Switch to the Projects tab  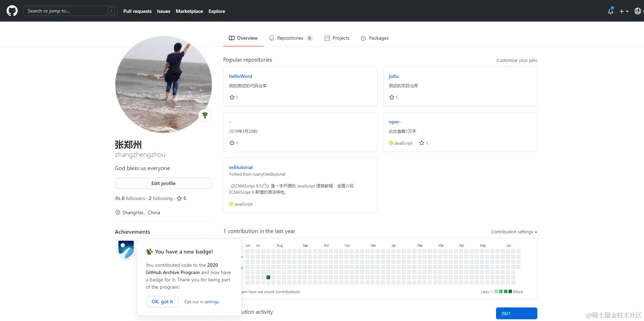(337, 38)
